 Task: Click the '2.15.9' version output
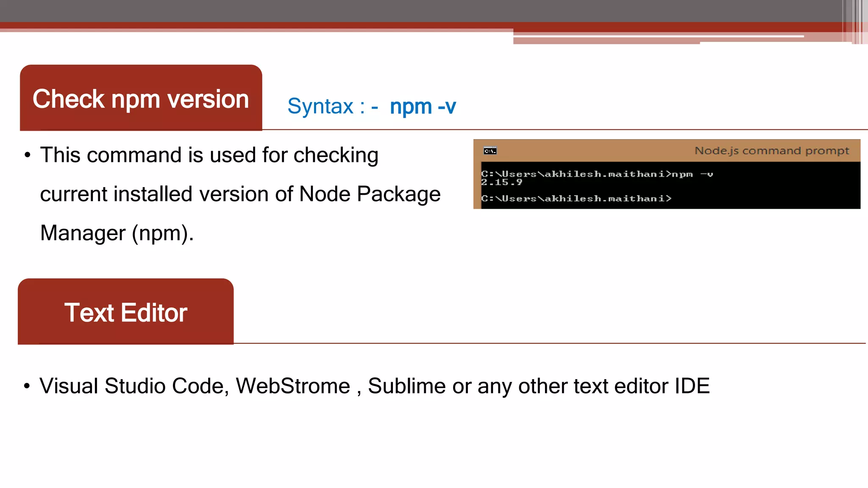coord(502,182)
